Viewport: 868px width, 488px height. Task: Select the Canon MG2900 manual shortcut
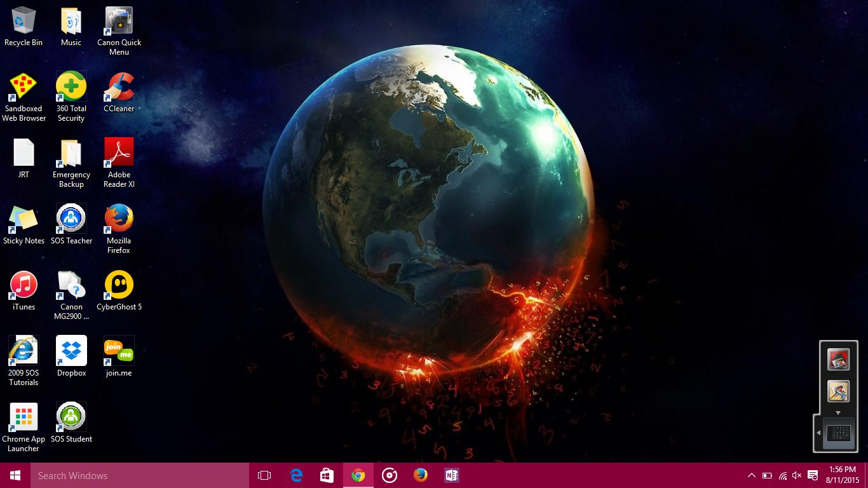tap(71, 295)
